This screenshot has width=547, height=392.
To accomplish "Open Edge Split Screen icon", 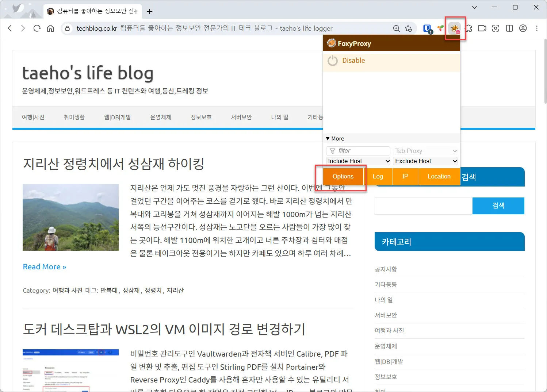I will 509,28.
